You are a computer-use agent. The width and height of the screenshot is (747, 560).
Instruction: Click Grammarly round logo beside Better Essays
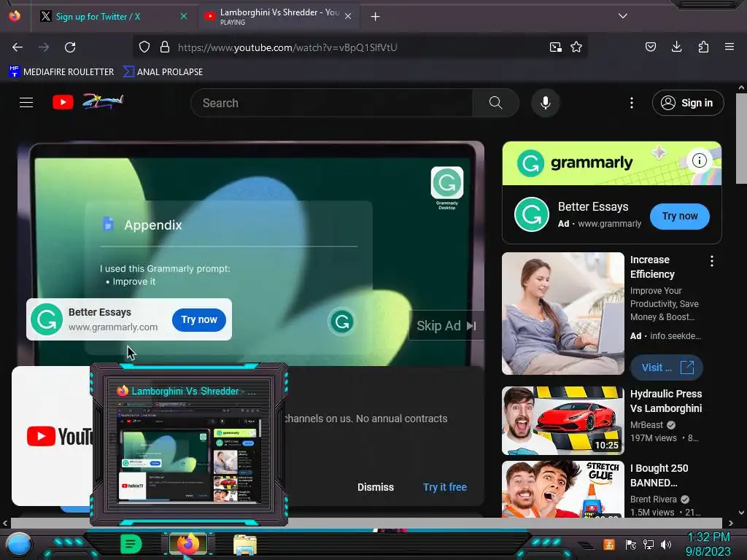(x=532, y=214)
